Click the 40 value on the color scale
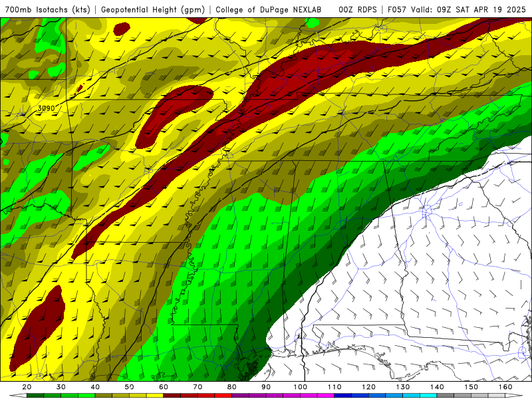Viewport: 532px width, 399px height. coord(95,387)
